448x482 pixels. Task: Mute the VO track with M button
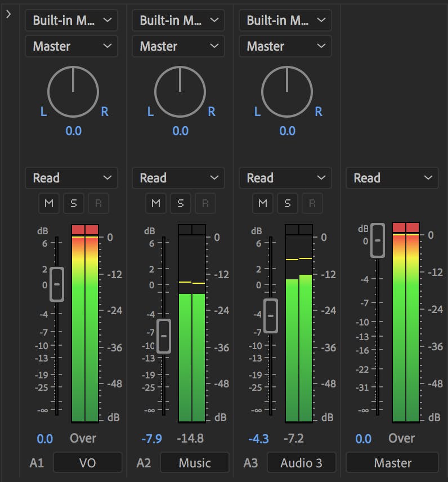[49, 203]
